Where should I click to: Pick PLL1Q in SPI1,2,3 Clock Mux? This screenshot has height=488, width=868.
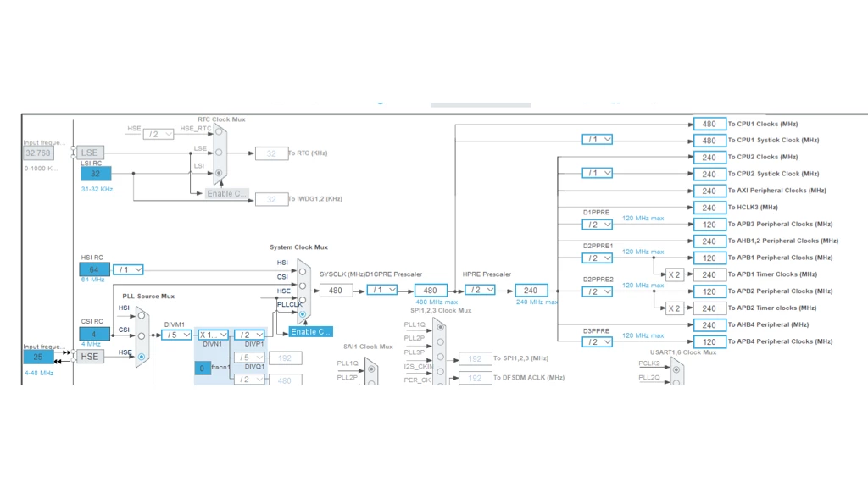click(440, 327)
